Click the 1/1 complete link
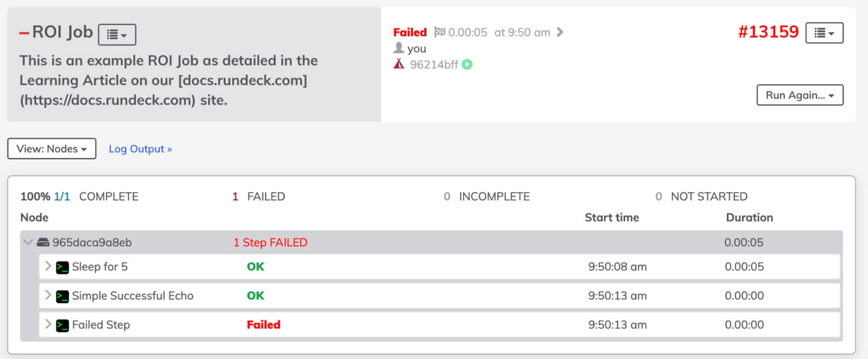Screen dimensions: 868x359 (61, 196)
